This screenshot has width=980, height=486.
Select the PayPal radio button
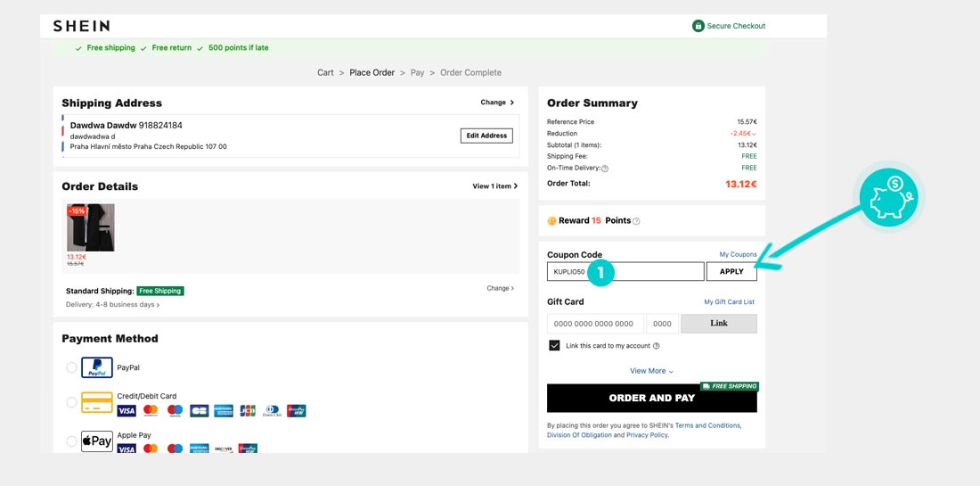[x=72, y=367]
